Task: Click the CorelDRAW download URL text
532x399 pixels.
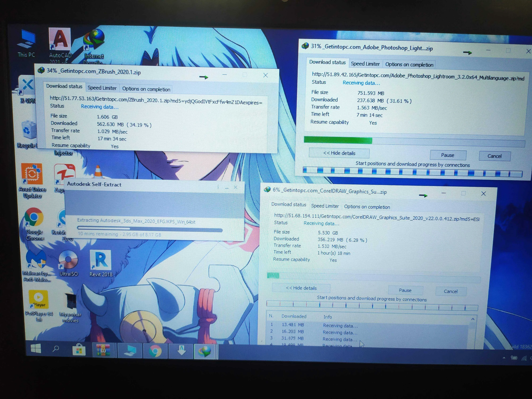Action: [377, 217]
